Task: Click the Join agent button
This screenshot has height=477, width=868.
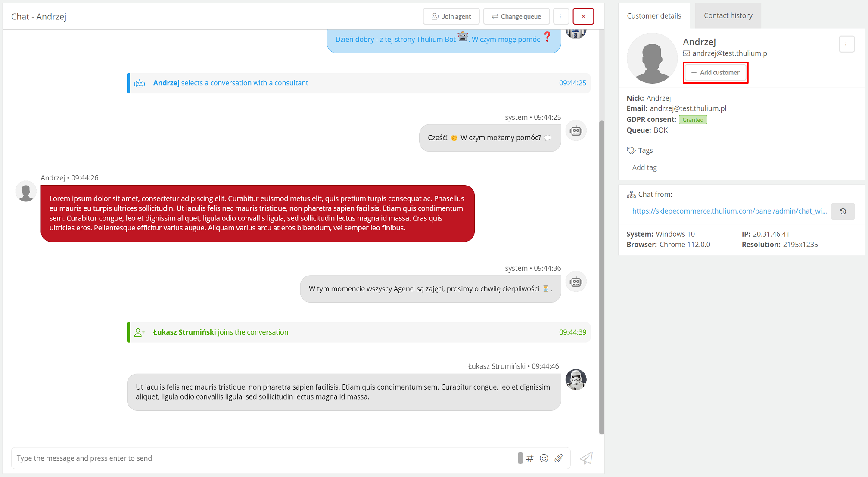Action: pyautogui.click(x=451, y=16)
